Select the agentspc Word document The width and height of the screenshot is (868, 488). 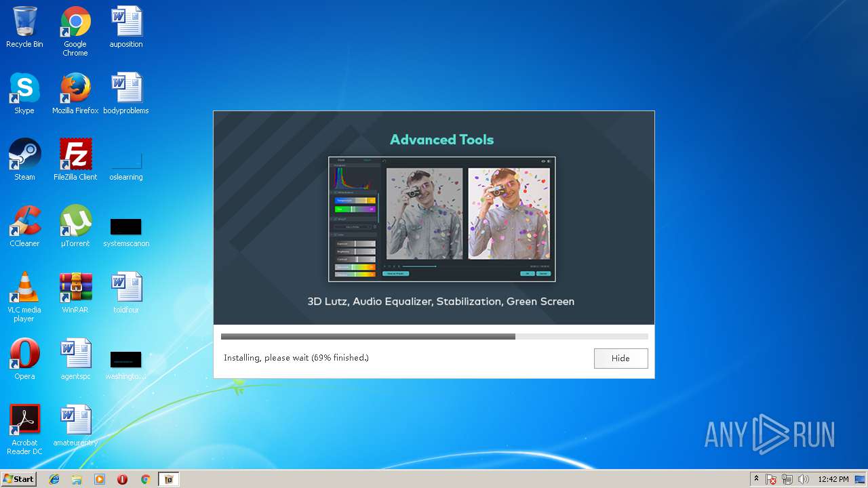click(x=75, y=359)
